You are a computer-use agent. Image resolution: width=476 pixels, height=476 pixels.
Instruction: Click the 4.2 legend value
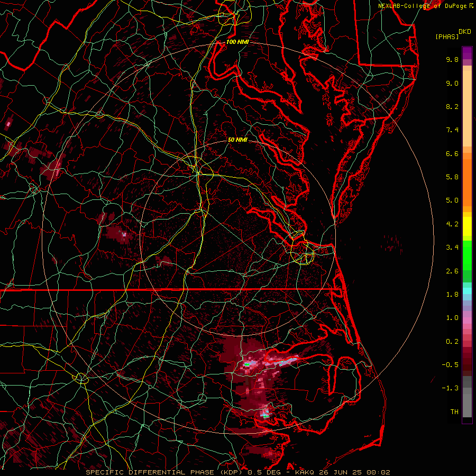452,224
